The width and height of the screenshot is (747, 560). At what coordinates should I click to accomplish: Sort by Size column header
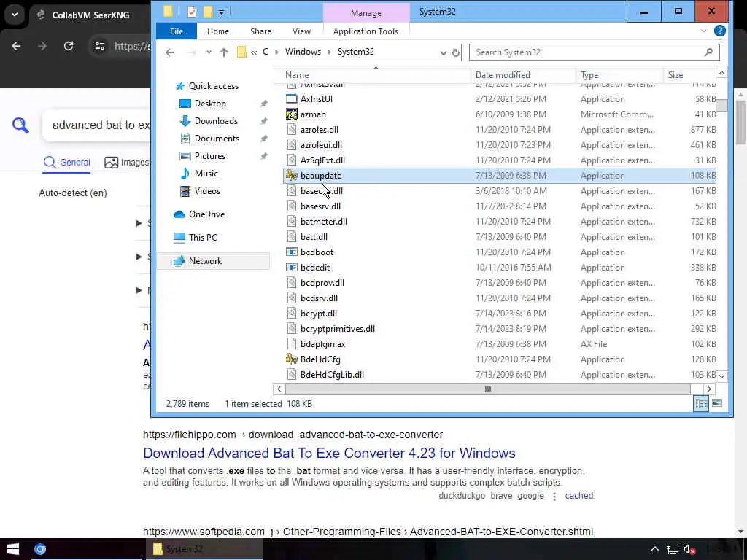coord(675,75)
